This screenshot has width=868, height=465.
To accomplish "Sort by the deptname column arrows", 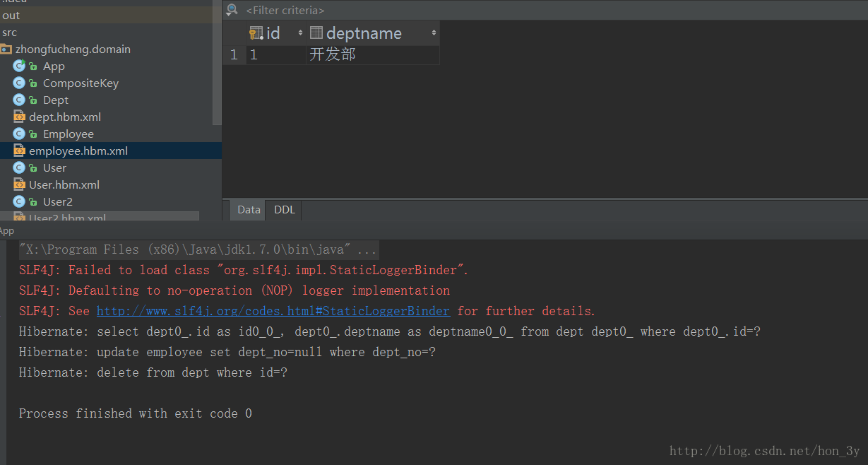I will tap(434, 33).
